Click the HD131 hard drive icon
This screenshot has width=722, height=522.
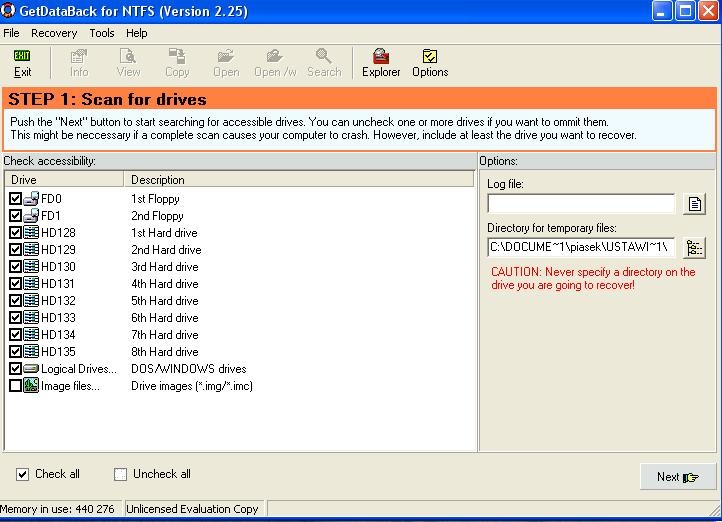coord(31,284)
